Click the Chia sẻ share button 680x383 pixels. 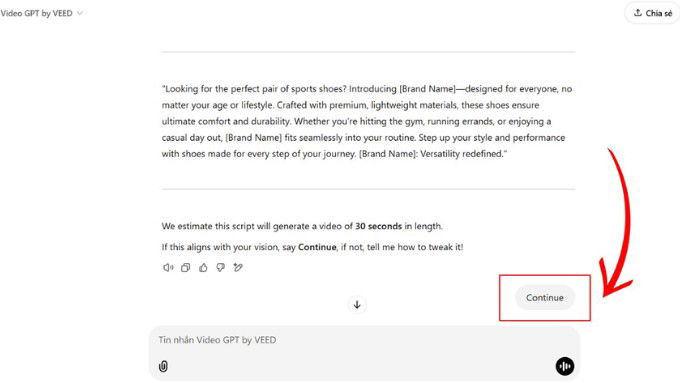point(653,13)
